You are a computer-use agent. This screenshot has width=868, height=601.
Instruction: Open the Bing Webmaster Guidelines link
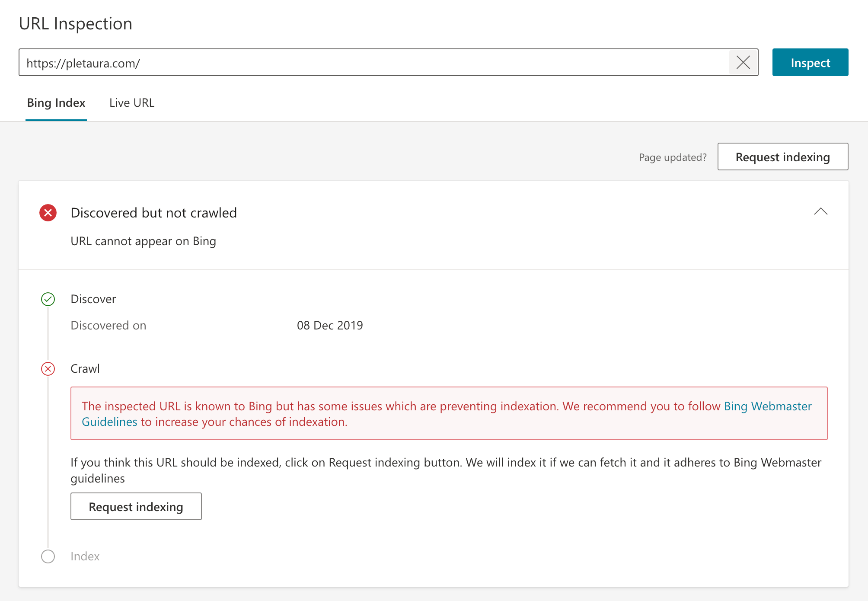(x=767, y=406)
